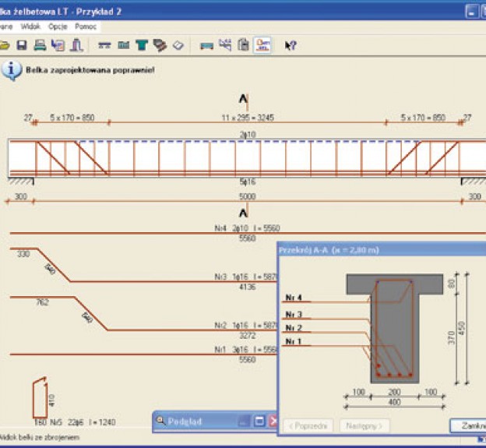Click the column support icon in the toolbar
This screenshot has height=448, width=486.
76,45
